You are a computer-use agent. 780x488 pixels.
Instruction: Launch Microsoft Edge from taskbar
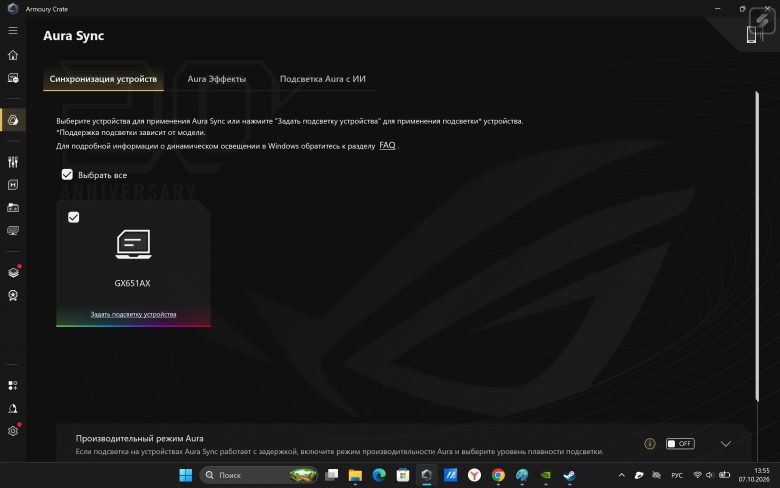pyautogui.click(x=379, y=475)
